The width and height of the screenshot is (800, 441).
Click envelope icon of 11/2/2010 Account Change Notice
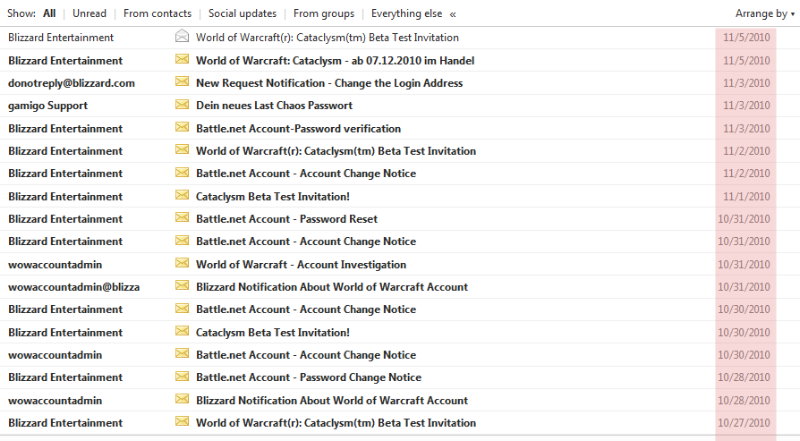(x=182, y=173)
